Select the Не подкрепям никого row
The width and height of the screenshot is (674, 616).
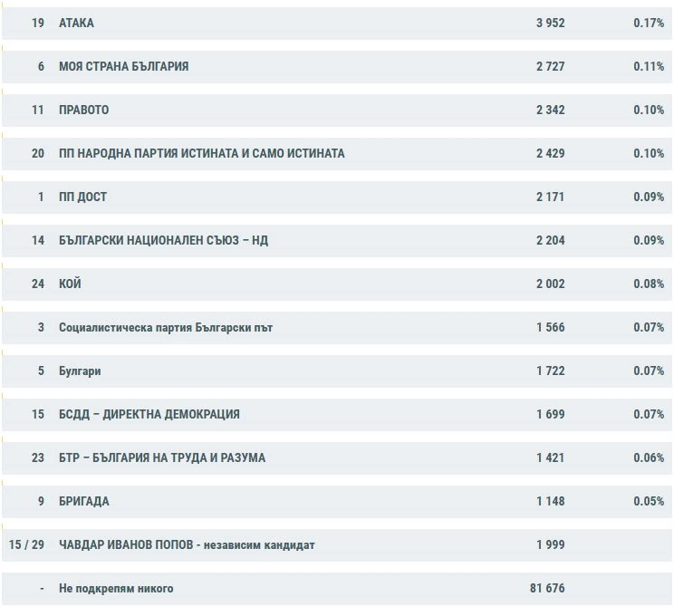tap(337, 589)
